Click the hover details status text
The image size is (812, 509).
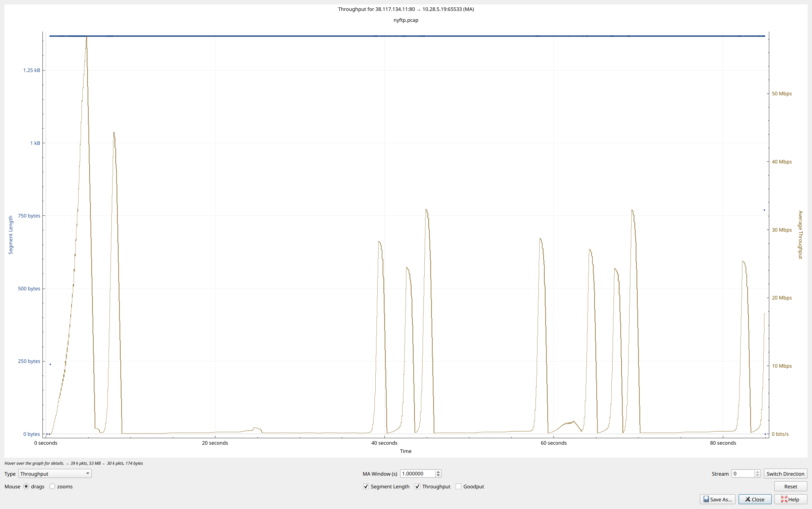pyautogui.click(x=74, y=463)
